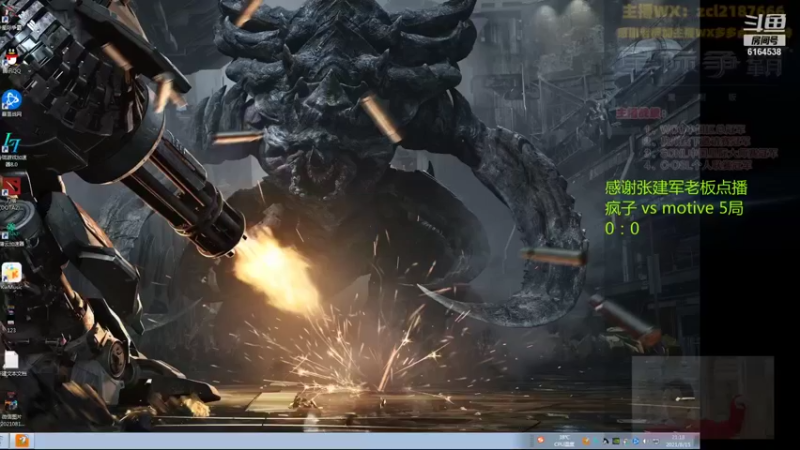Viewport: 800px width, 450px height.
Task: Open the network connection tray icon
Action: [x=656, y=441]
